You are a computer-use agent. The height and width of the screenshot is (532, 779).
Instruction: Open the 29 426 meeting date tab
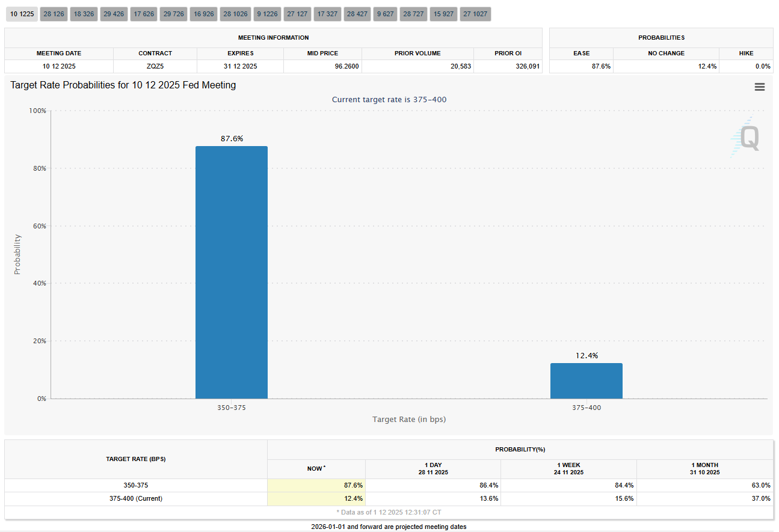click(x=114, y=14)
